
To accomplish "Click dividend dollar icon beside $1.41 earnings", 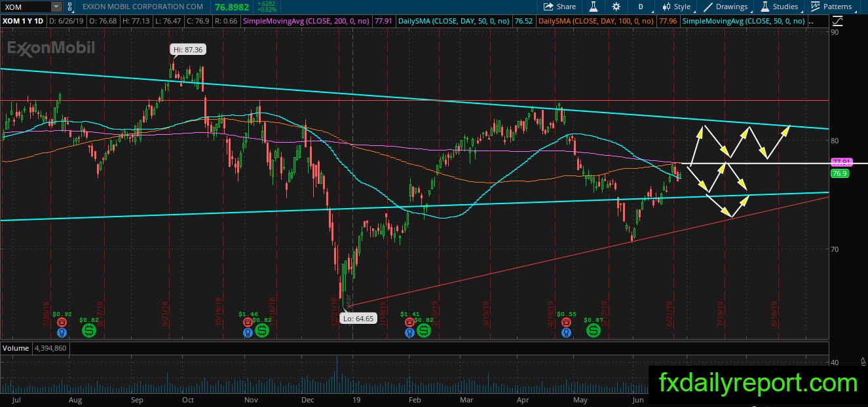I will [x=424, y=330].
